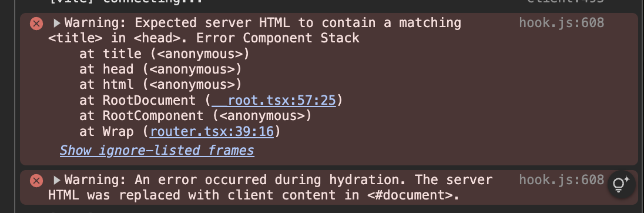The image size is (644, 213).
Task: Click the 'at RootComponent (<anonymous>)' stack line
Action: [x=196, y=116]
